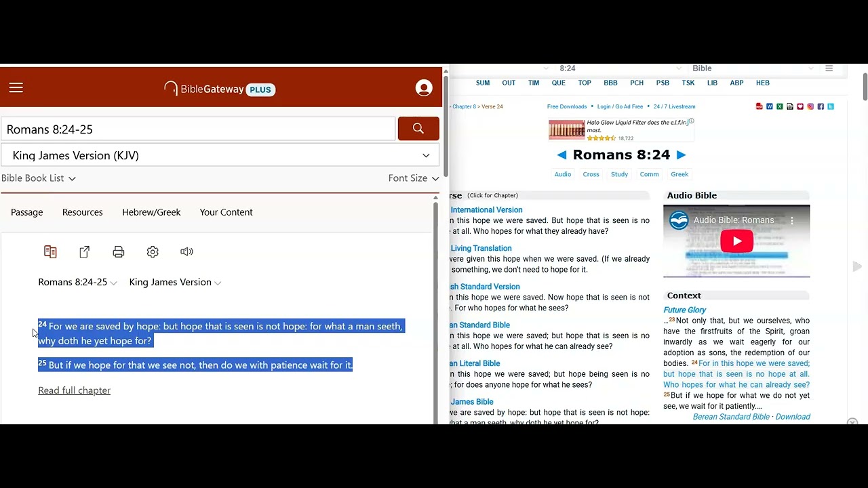Click Download link in Context section
868x488 pixels.
tap(793, 417)
